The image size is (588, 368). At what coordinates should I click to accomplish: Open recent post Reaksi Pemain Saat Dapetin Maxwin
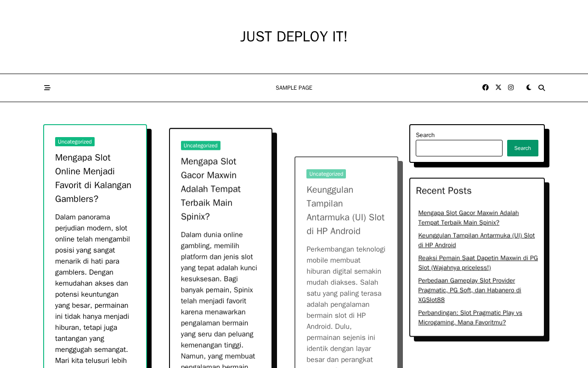click(478, 263)
